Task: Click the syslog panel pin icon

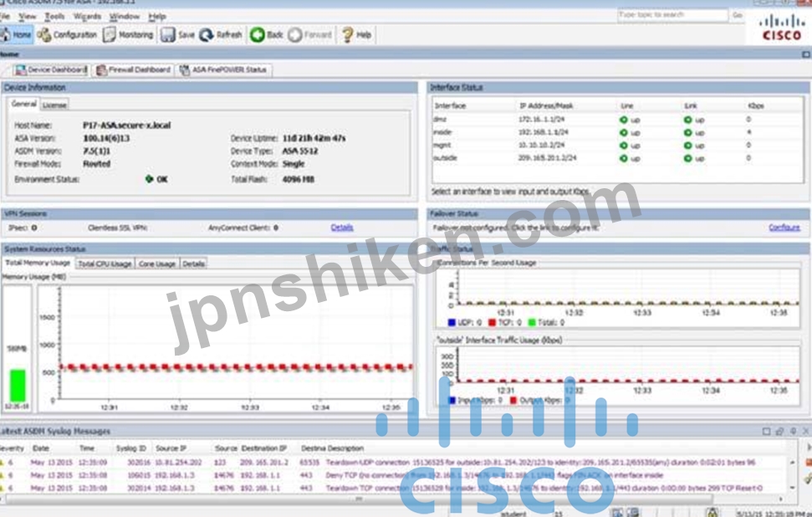Action: (793, 431)
